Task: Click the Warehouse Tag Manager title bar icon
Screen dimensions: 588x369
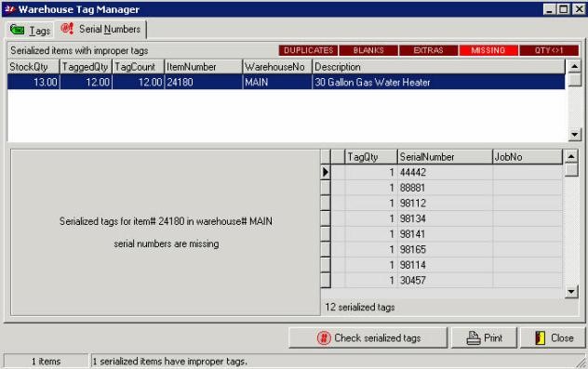Action: pos(9,9)
